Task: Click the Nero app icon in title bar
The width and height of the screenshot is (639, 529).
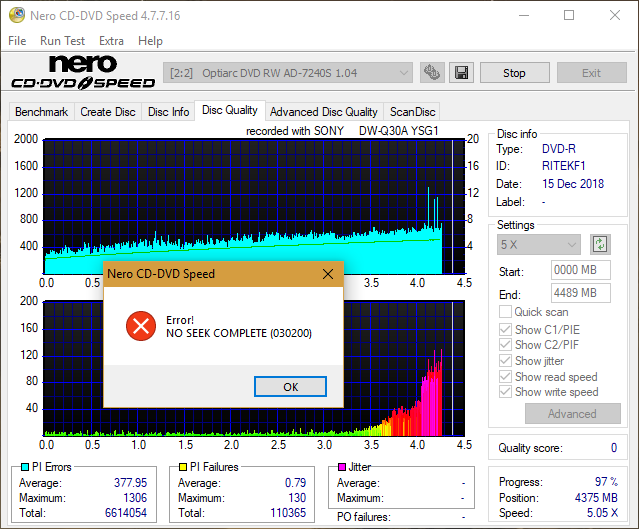Action: 17,15
